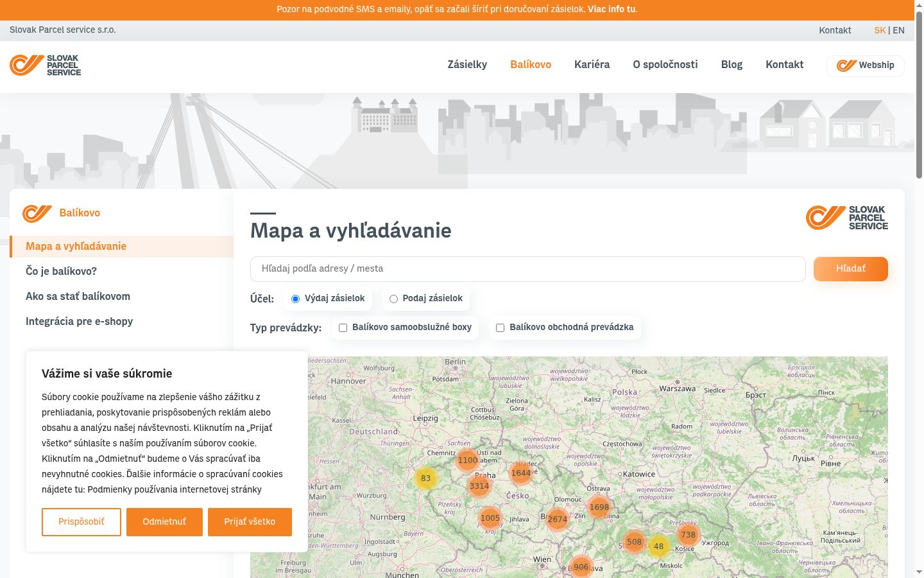Click Odmietnuť cookie button
Image resolution: width=924 pixels, height=578 pixels.
pyautogui.click(x=164, y=522)
